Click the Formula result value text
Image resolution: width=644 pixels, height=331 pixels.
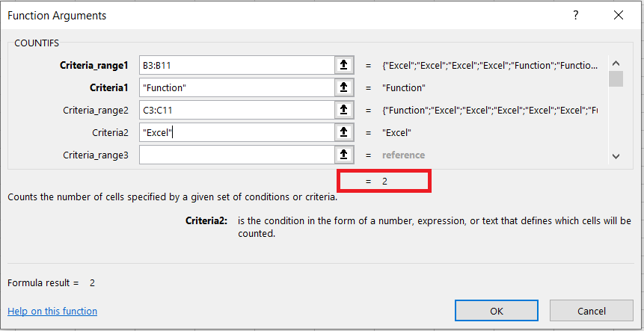pyautogui.click(x=92, y=283)
